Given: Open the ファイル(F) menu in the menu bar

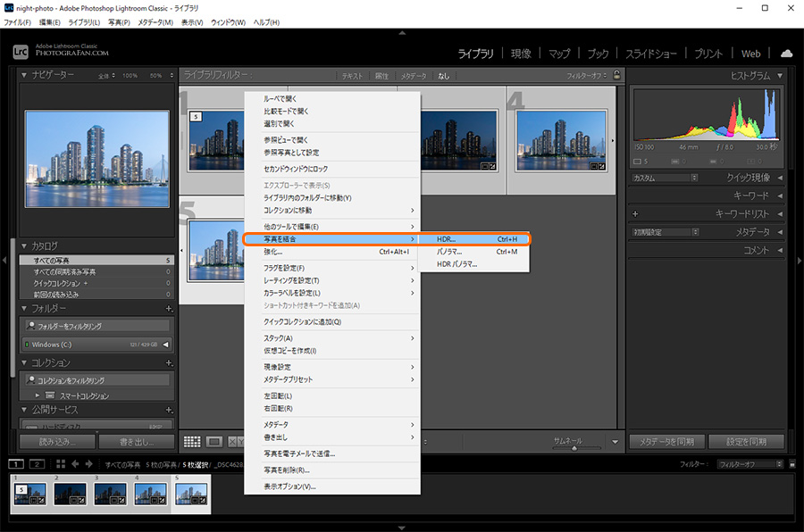Looking at the screenshot, I should (17, 22).
